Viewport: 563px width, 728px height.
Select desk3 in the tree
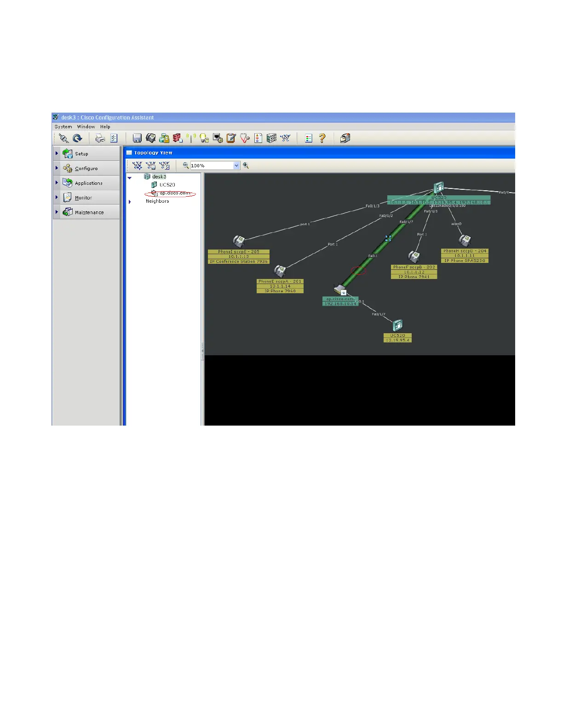pyautogui.click(x=159, y=176)
